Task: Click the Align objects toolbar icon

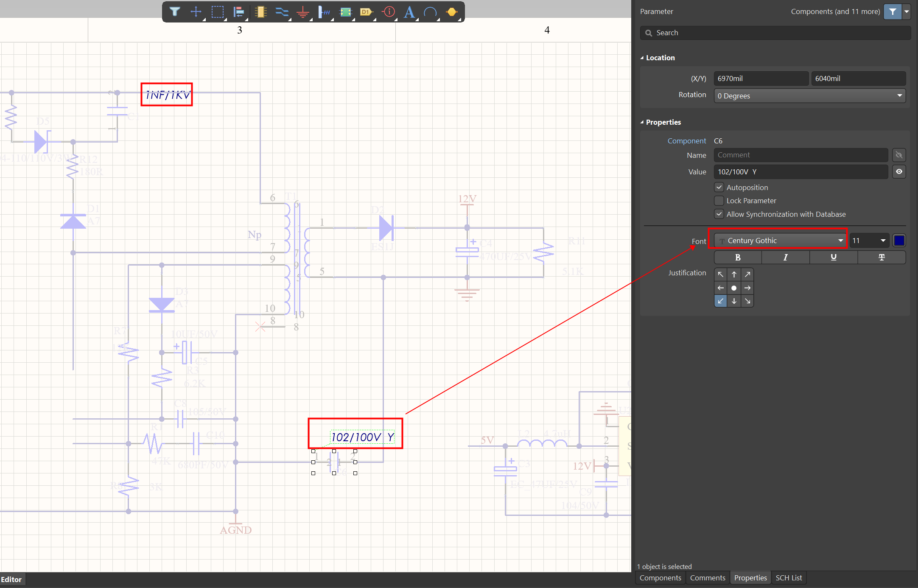Action: click(x=239, y=11)
